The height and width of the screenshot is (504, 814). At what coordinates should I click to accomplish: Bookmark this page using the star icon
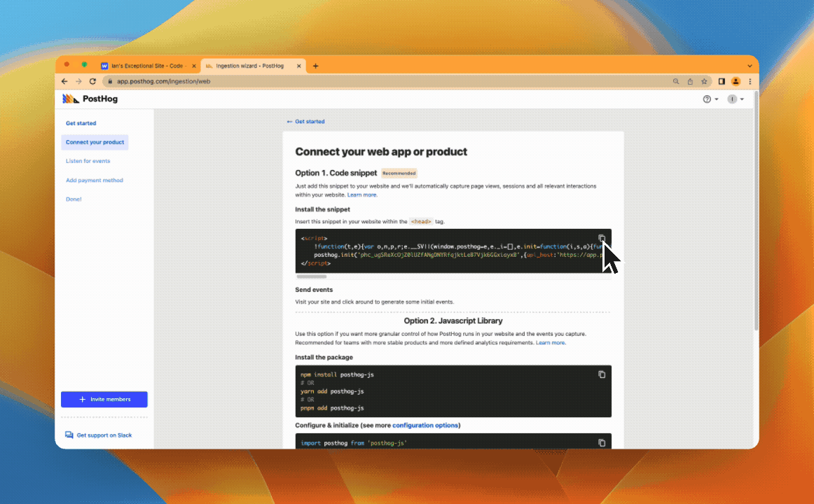704,81
